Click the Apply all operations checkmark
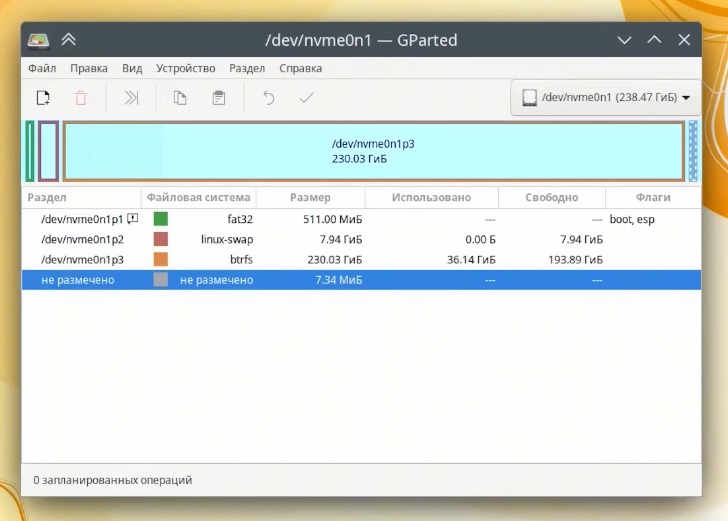 306,98
